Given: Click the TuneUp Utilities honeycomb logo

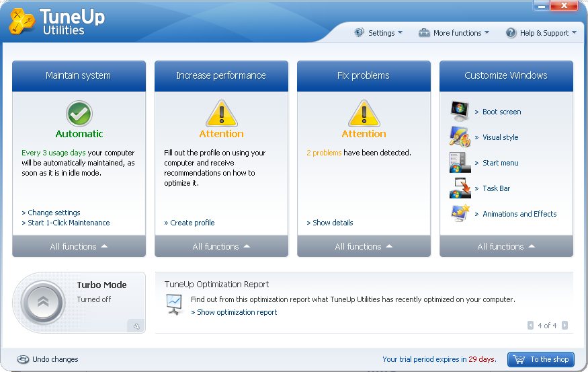Looking at the screenshot, I should click(22, 21).
